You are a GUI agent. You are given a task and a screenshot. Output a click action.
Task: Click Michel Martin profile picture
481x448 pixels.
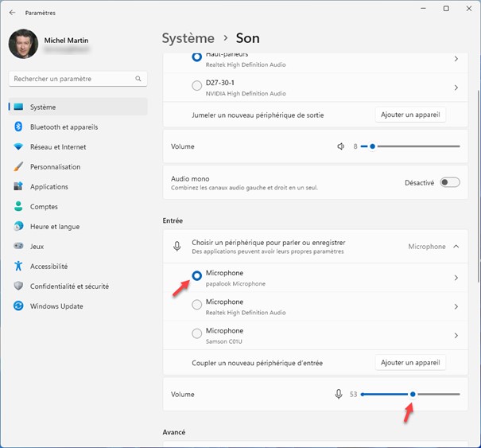[23, 44]
